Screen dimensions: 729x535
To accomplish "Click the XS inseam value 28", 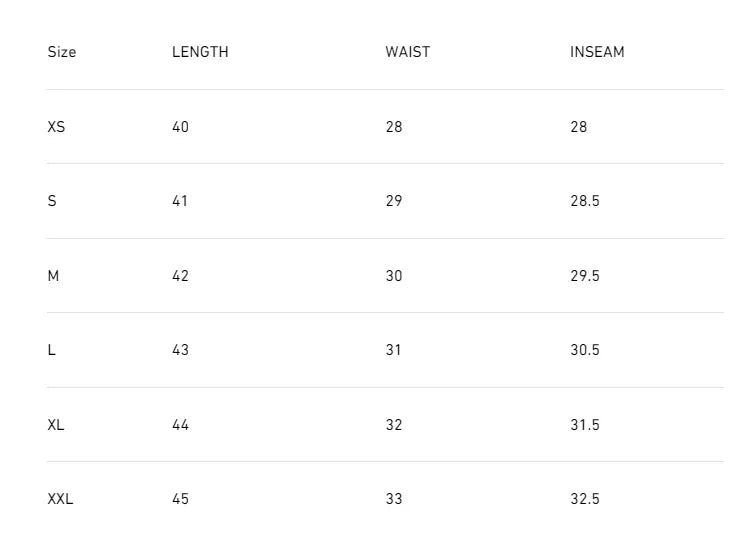I will click(x=579, y=127).
